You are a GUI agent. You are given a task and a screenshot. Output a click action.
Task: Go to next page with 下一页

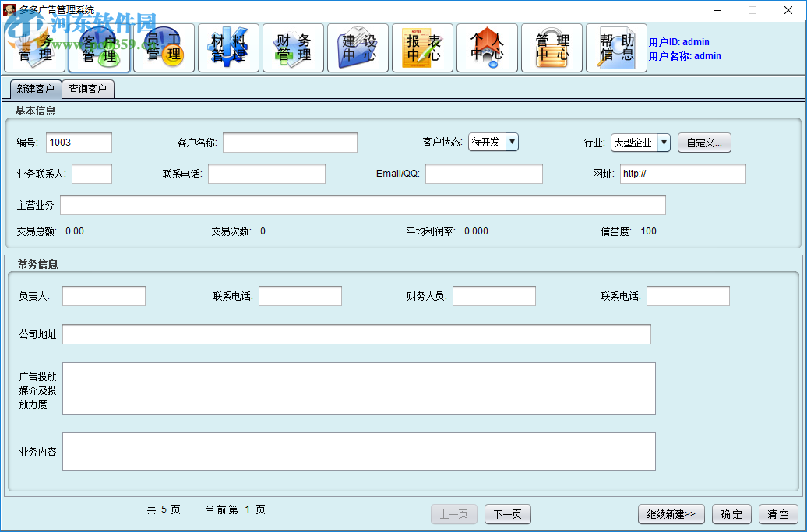click(508, 514)
